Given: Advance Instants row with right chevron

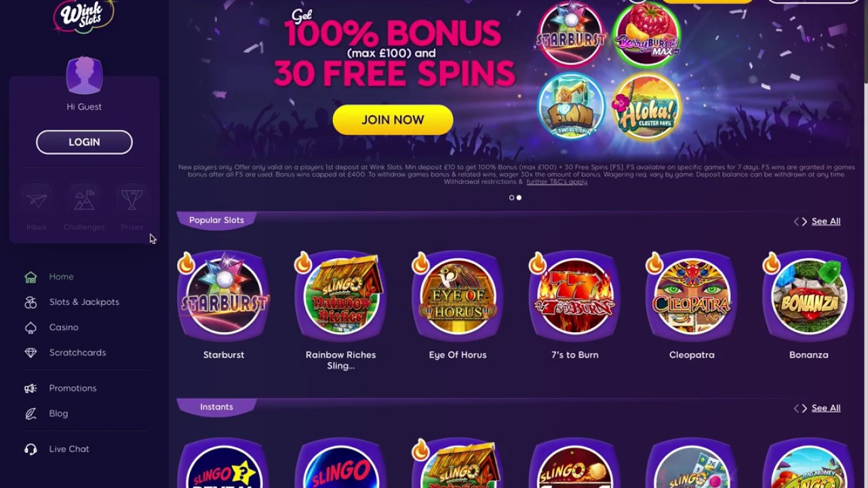Looking at the screenshot, I should [x=804, y=408].
